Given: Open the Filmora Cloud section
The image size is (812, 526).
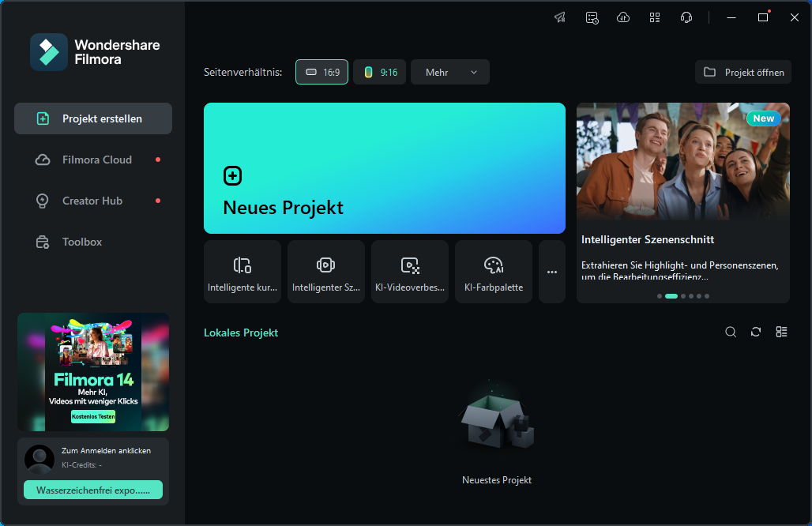Looking at the screenshot, I should coord(96,160).
